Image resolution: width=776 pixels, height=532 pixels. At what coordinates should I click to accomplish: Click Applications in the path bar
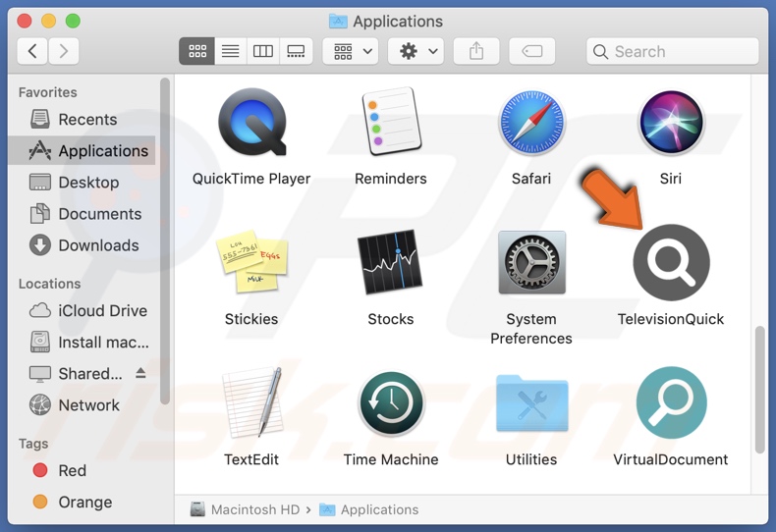coord(369,509)
